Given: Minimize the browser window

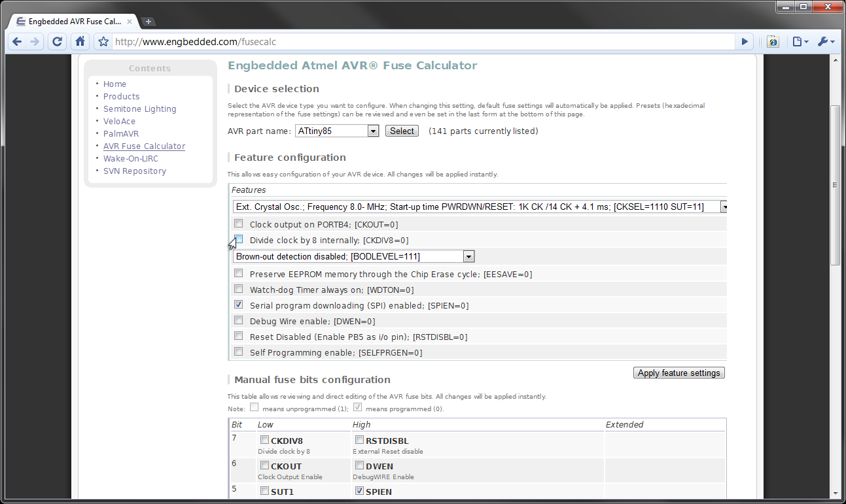Looking at the screenshot, I should coord(785,7).
